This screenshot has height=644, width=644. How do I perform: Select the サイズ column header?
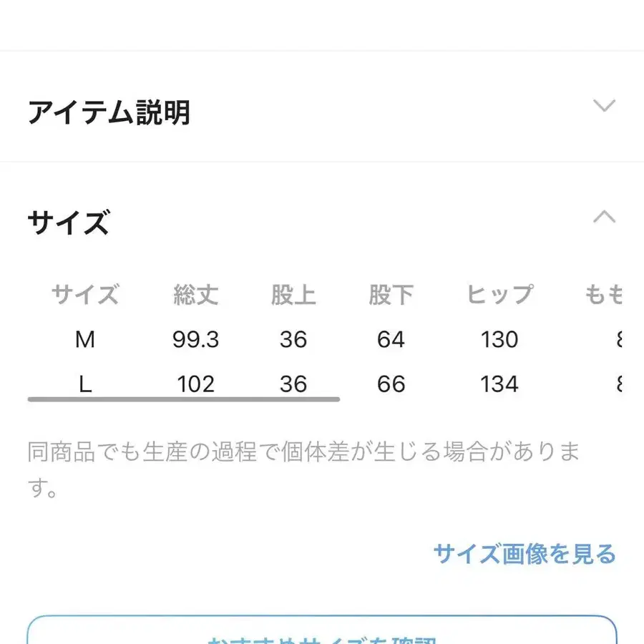click(85, 295)
